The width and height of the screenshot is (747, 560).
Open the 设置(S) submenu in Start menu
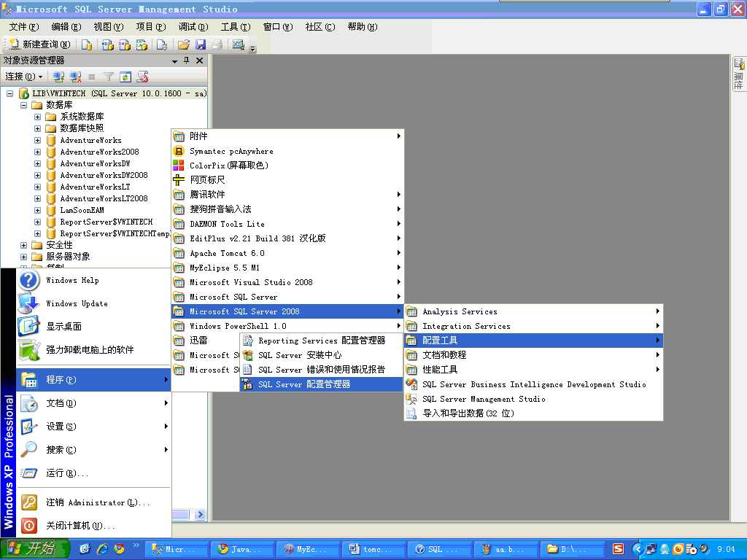93,427
